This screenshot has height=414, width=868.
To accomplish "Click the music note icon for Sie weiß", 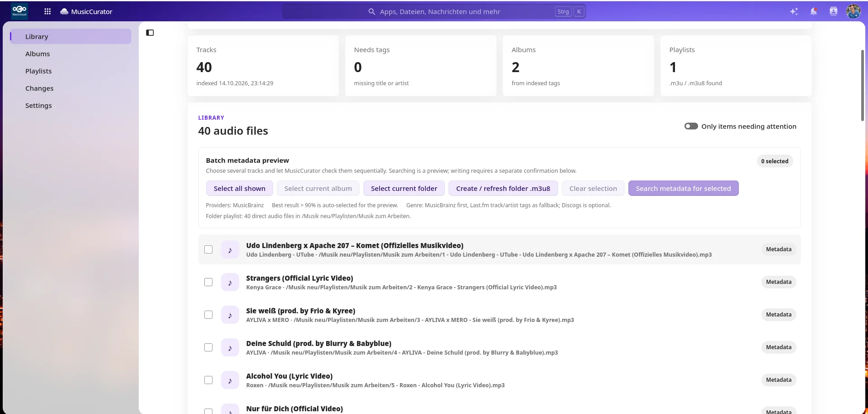I will [230, 315].
